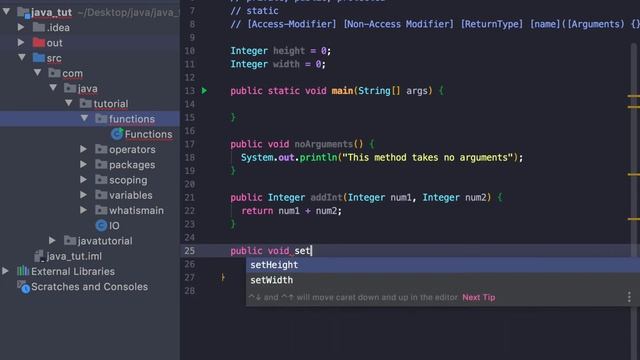Select the java_tut.iml file label
640x360 pixels.
(x=74, y=256)
